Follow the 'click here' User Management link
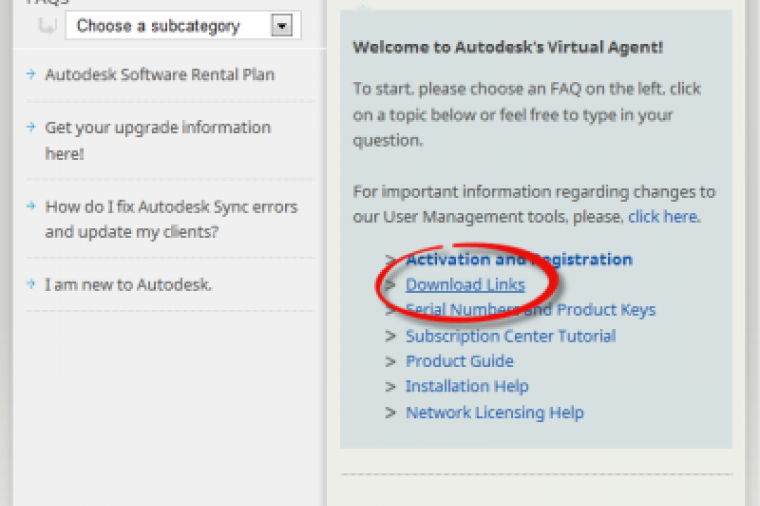Image resolution: width=760 pixels, height=506 pixels. coord(663,217)
